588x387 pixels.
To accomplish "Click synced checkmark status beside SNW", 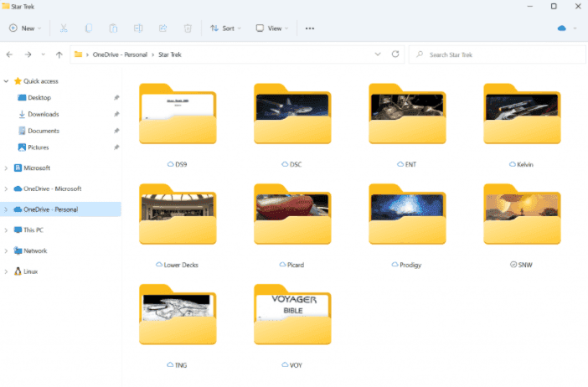I will pyautogui.click(x=513, y=265).
